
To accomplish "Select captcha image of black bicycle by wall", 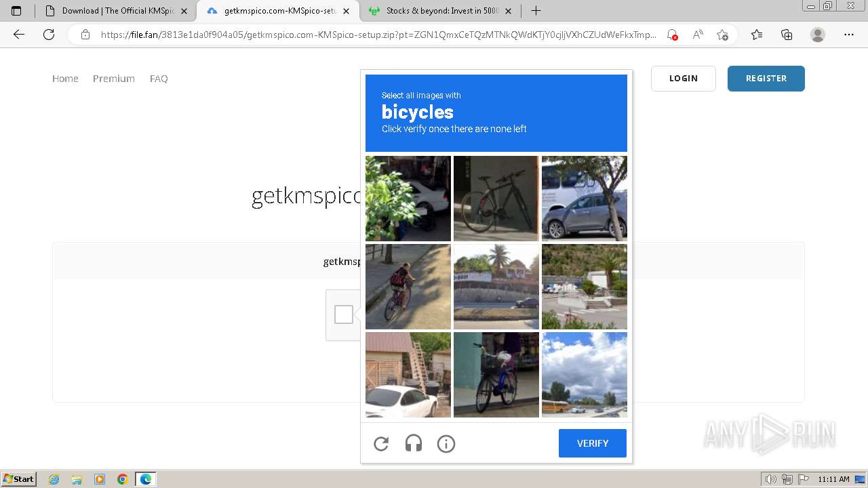I will tap(496, 199).
